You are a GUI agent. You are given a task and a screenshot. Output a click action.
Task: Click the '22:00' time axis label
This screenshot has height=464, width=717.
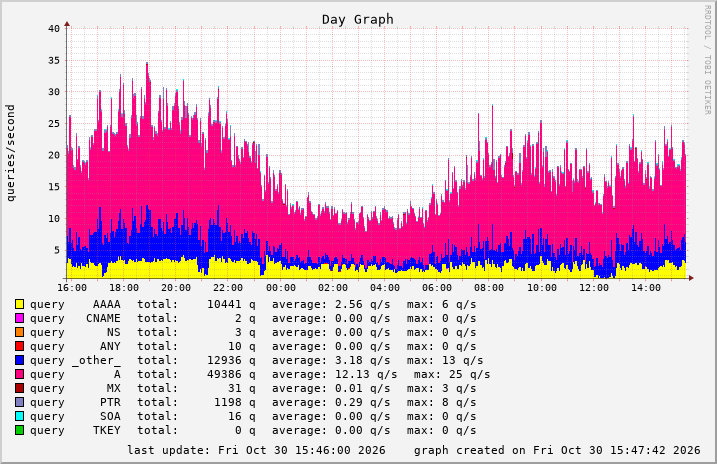(228, 288)
